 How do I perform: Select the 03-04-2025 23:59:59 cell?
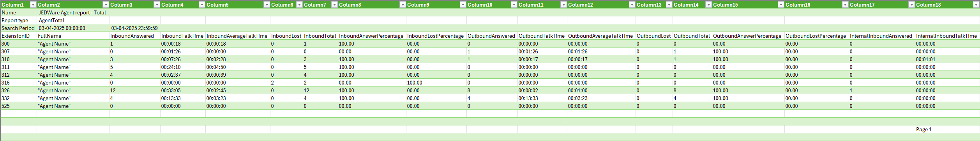point(135,28)
